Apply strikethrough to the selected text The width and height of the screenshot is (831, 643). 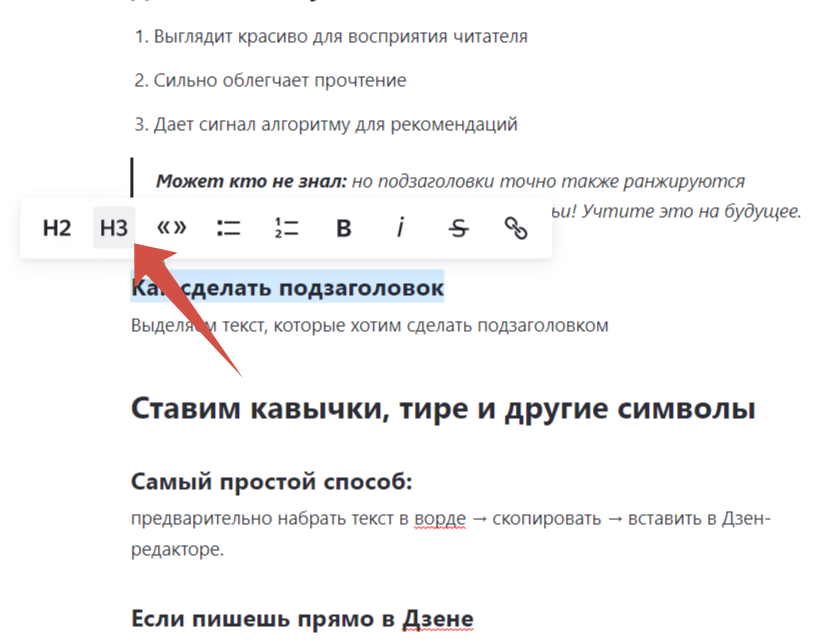458,227
